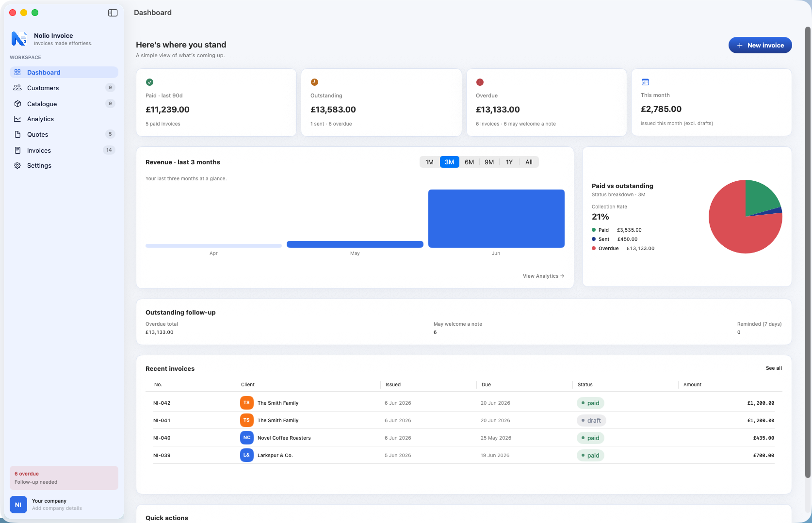Select the 6M revenue range

tap(469, 162)
